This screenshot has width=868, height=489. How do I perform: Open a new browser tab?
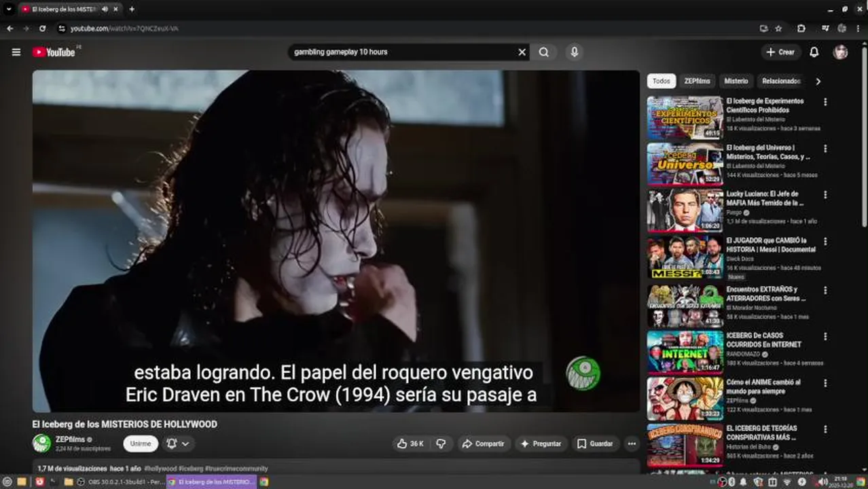(x=132, y=10)
